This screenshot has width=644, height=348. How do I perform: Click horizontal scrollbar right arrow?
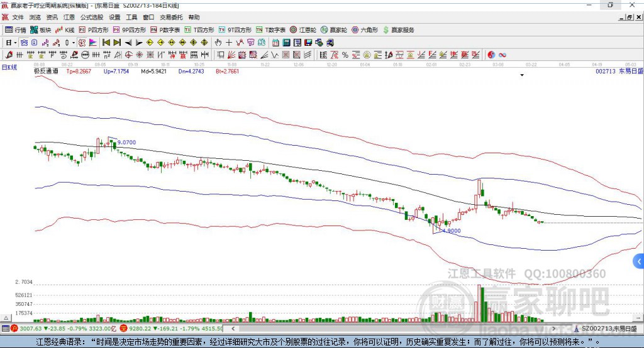tap(553, 329)
